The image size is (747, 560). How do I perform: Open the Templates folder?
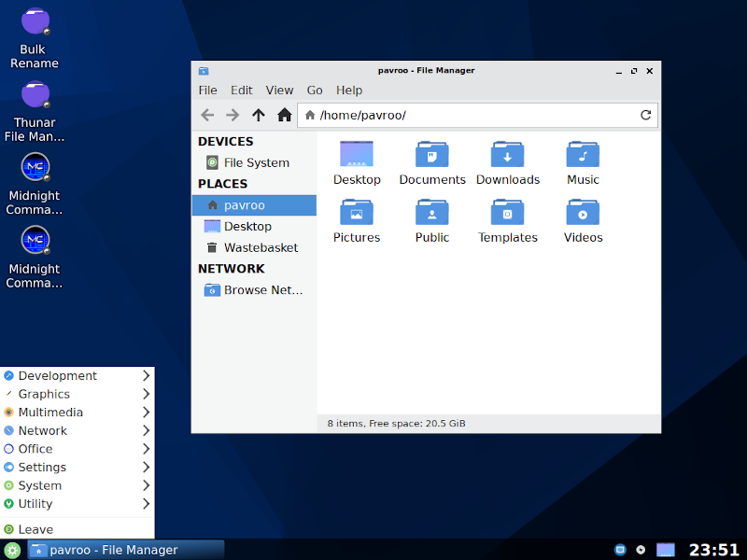(x=508, y=221)
